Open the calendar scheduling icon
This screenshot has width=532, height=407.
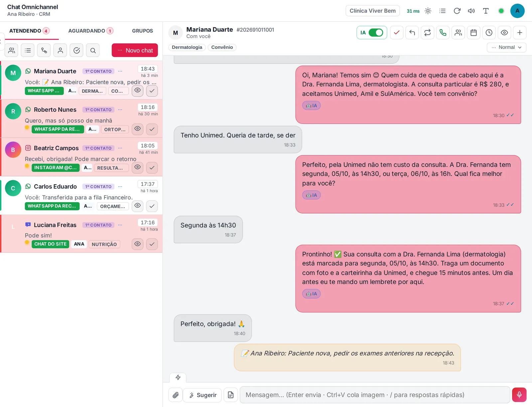[x=473, y=33]
